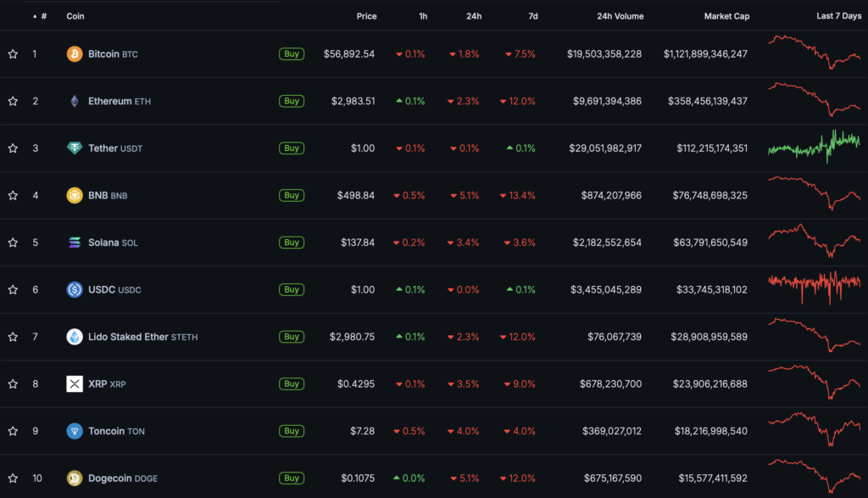
Task: Click the Tether USDT logo icon
Action: pos(75,148)
